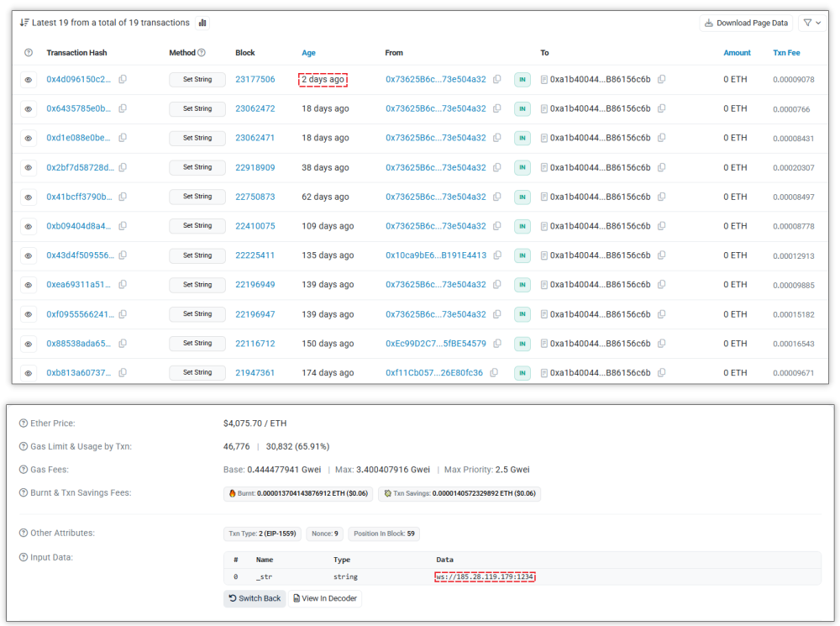The height and width of the screenshot is (626, 840).
Task: Click the help icon next to Method header
Action: 202,53
